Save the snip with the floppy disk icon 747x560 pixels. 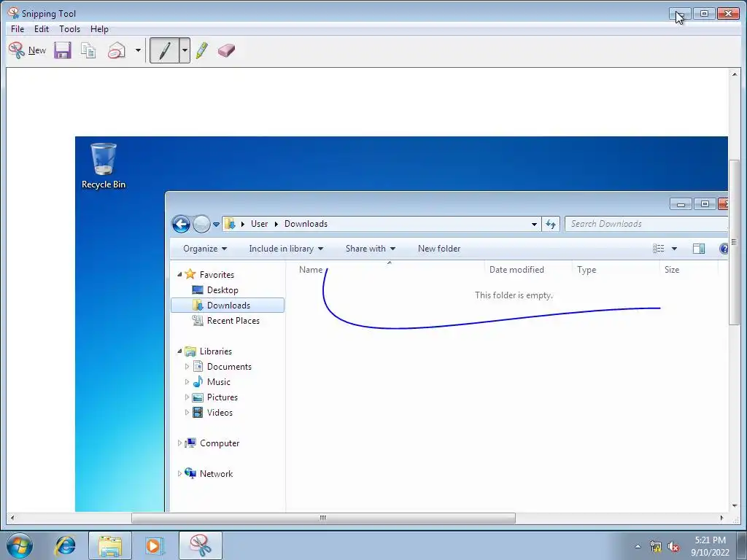(63, 50)
